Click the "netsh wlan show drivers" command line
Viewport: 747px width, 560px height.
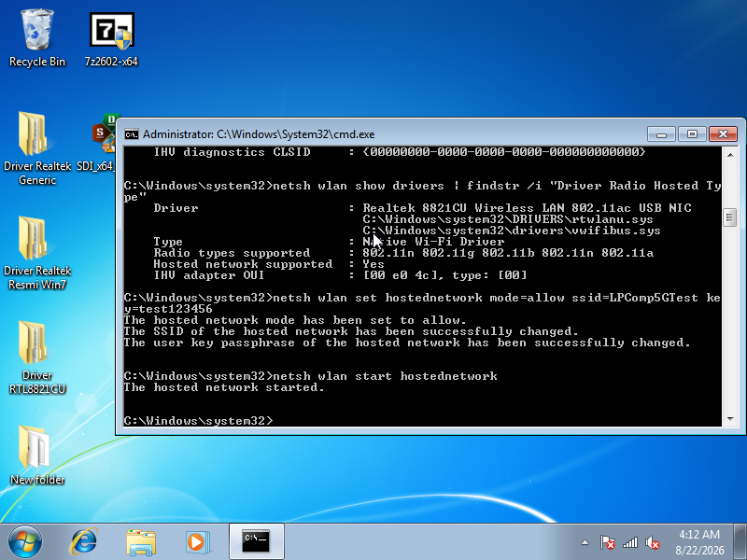click(x=422, y=191)
